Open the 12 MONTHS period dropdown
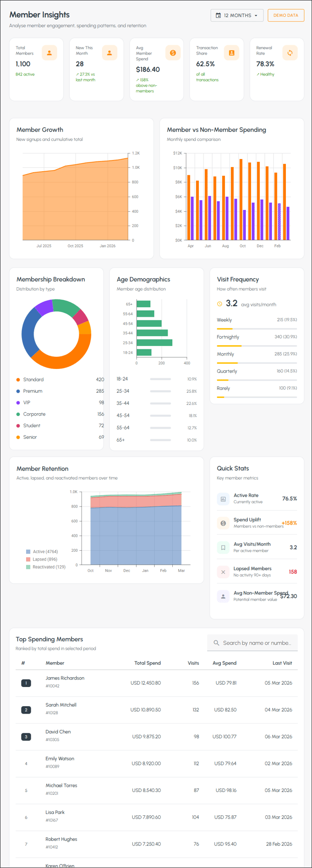 [237, 15]
